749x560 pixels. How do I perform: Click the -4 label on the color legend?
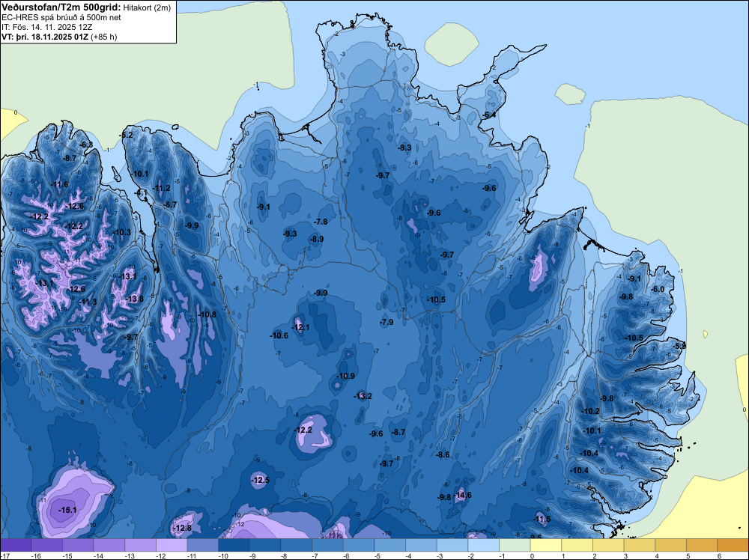(x=409, y=556)
